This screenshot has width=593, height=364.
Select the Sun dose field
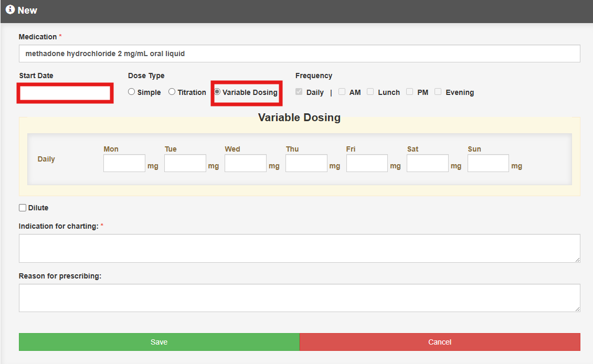click(488, 163)
